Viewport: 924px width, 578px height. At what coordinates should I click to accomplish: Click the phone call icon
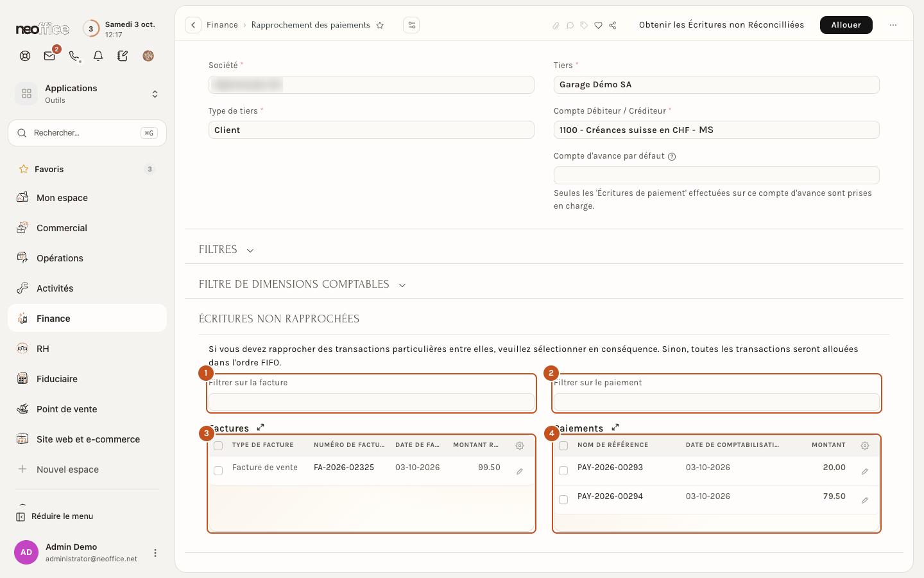point(74,56)
